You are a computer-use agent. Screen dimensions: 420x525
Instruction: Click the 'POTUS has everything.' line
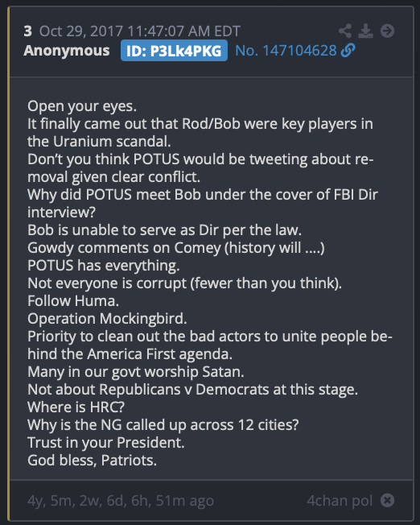click(104, 266)
